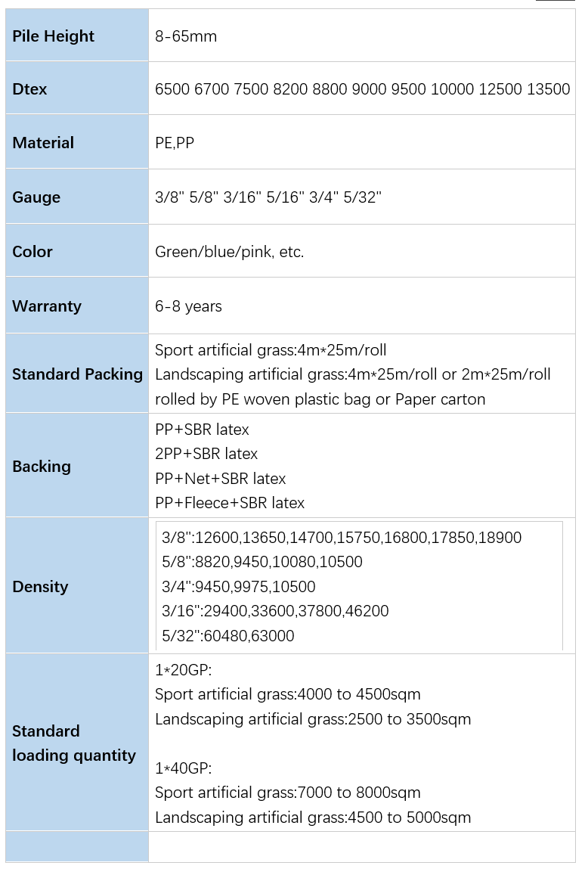
Task: Click the 3/16" density values line
Action: tap(275, 611)
